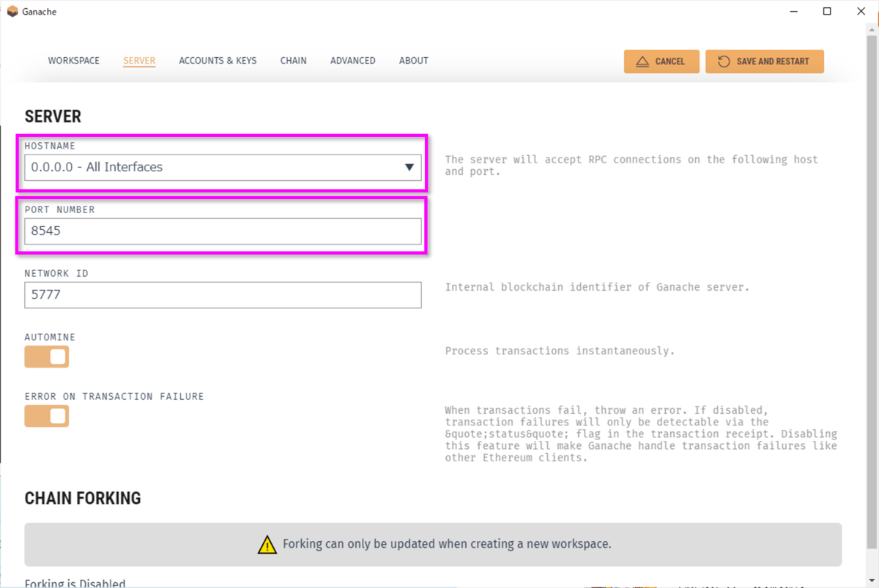Click the SERVER section heading
The image size is (879, 588).
(x=53, y=116)
